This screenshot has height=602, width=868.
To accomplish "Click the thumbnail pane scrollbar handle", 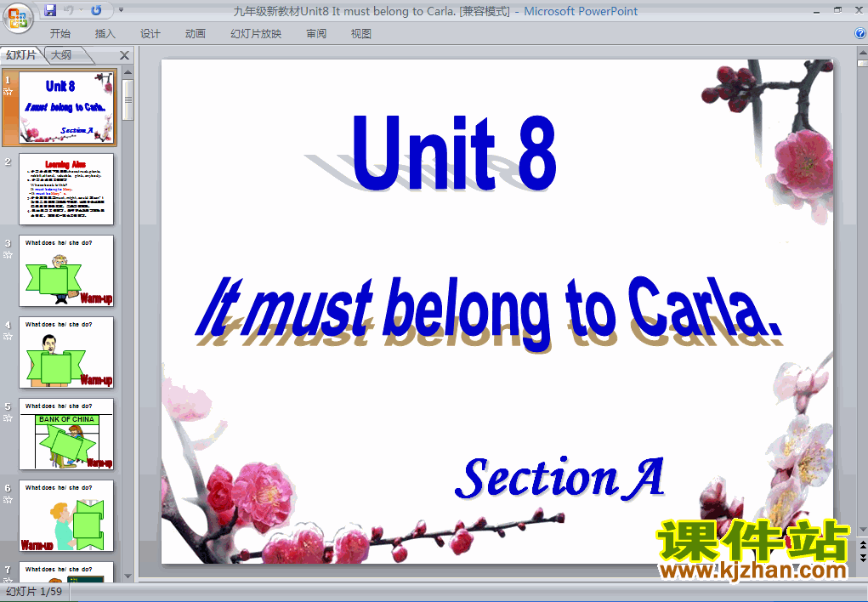I will coord(128,99).
